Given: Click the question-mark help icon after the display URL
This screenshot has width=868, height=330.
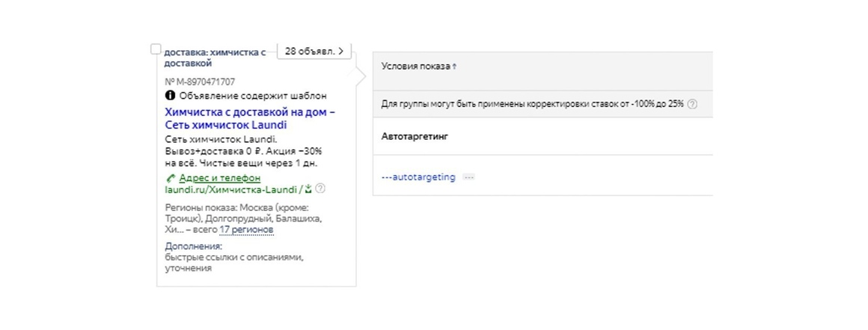Looking at the screenshot, I should tap(320, 189).
